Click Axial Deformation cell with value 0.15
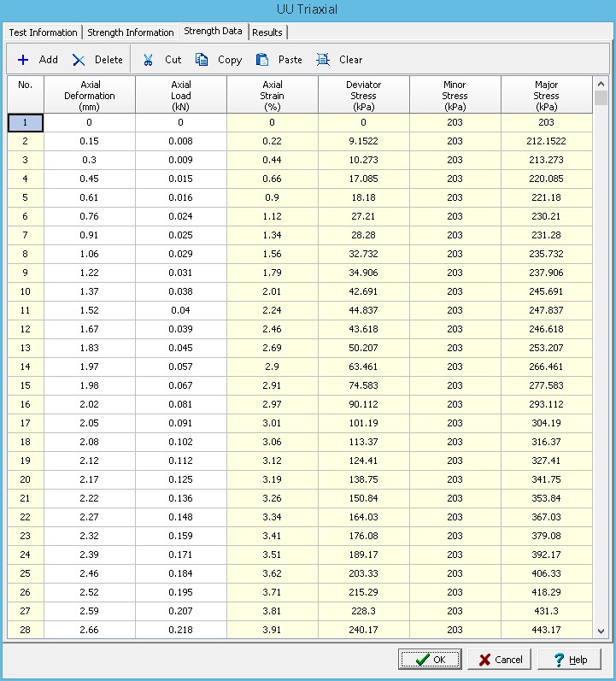Image resolution: width=616 pixels, height=681 pixels. [x=90, y=141]
